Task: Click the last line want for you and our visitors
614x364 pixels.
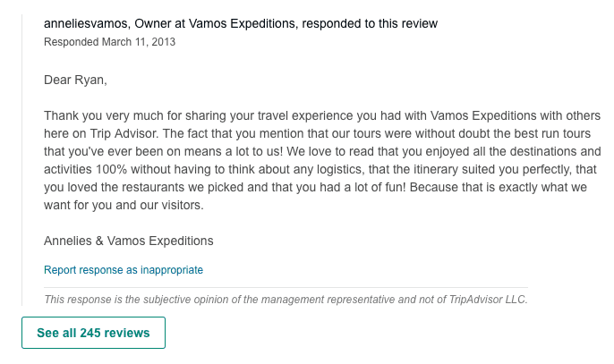Action: [x=124, y=204]
